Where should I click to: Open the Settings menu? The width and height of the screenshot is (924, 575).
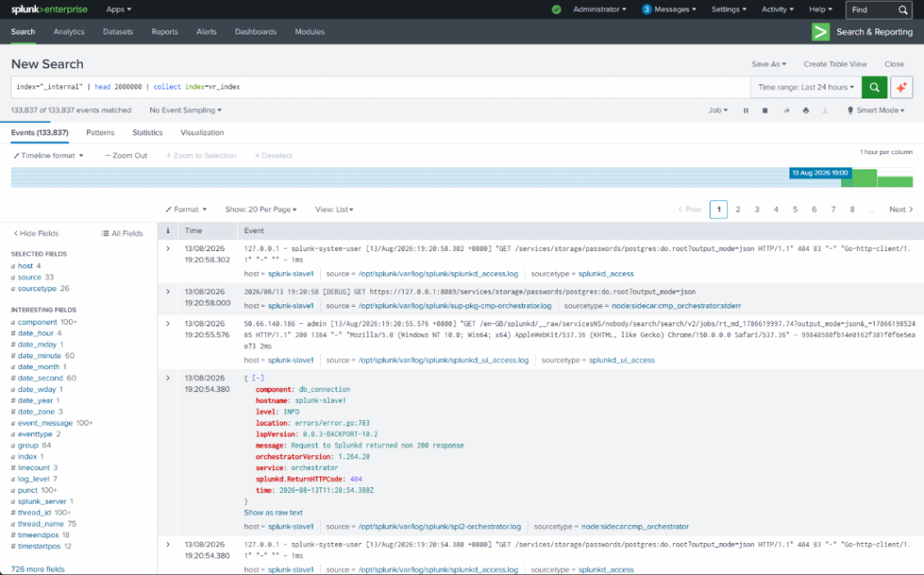729,9
